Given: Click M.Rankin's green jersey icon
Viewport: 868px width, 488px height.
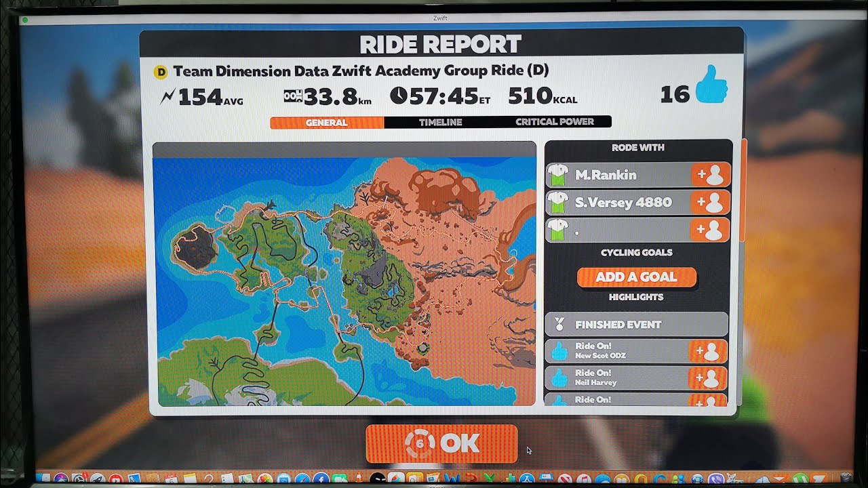Looking at the screenshot, I should pyautogui.click(x=557, y=176).
